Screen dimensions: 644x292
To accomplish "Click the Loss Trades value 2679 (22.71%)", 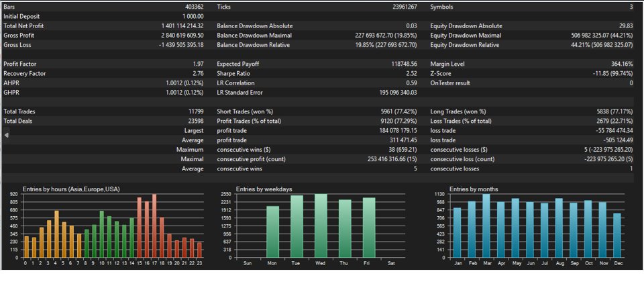I will (x=614, y=121).
